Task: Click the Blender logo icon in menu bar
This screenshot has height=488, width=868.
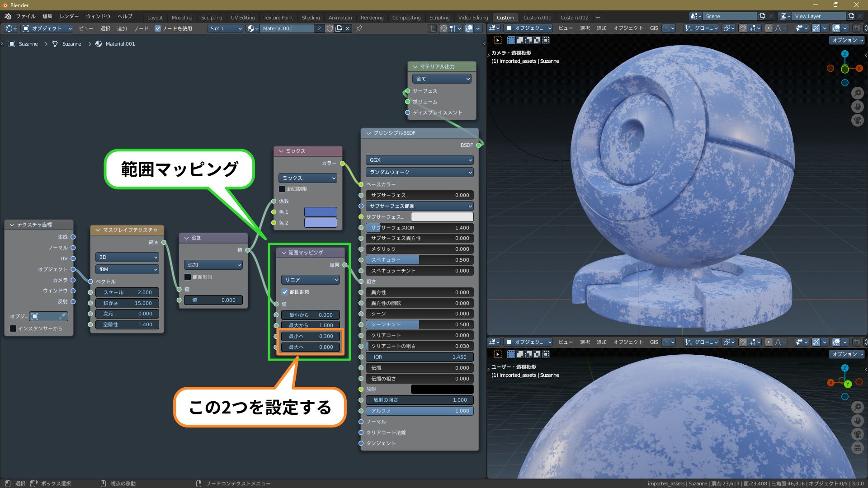Action: tap(8, 16)
